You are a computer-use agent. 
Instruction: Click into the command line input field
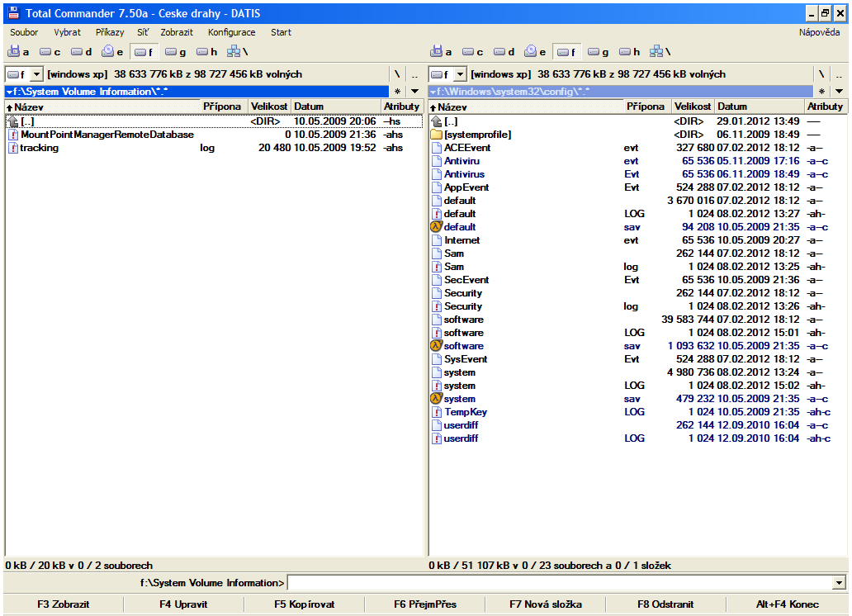pyautogui.click(x=560, y=584)
